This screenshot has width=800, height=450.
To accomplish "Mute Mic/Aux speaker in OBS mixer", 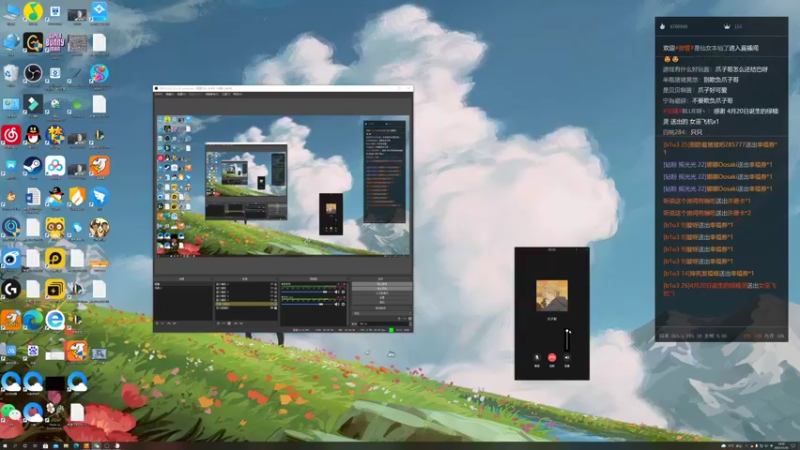I will point(337,304).
